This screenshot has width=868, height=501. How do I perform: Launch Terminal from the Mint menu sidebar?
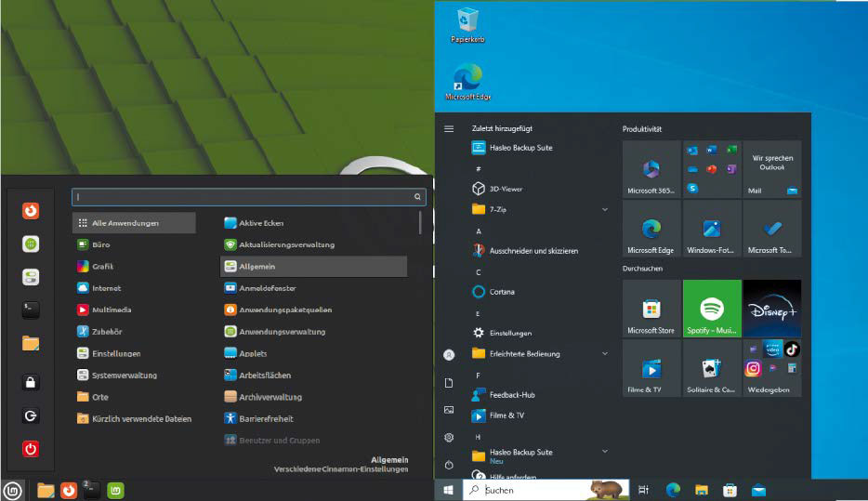(x=31, y=310)
